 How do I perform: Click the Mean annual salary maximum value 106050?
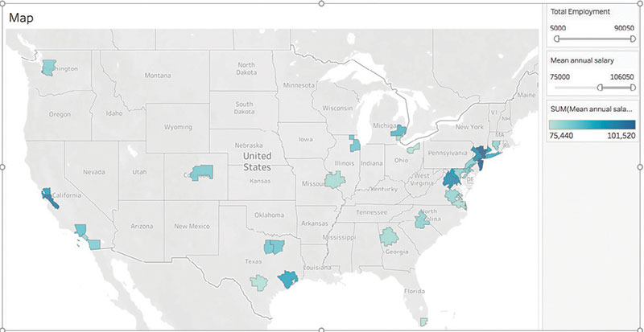622,76
